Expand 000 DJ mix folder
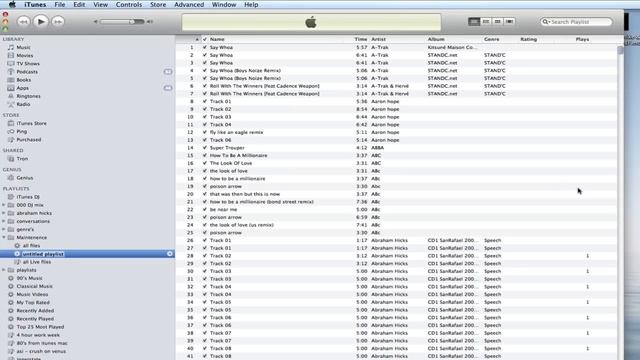The width and height of the screenshot is (640, 360). [x=4, y=205]
